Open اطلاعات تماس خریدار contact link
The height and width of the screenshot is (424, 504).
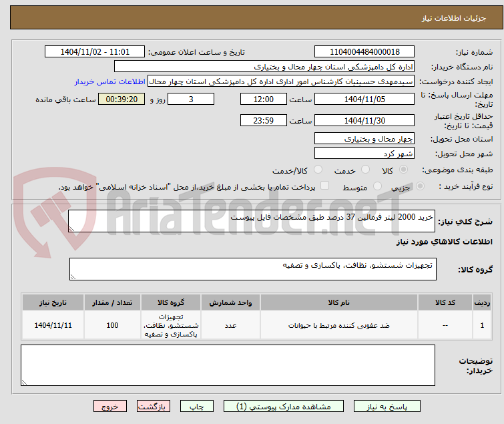[x=110, y=81]
